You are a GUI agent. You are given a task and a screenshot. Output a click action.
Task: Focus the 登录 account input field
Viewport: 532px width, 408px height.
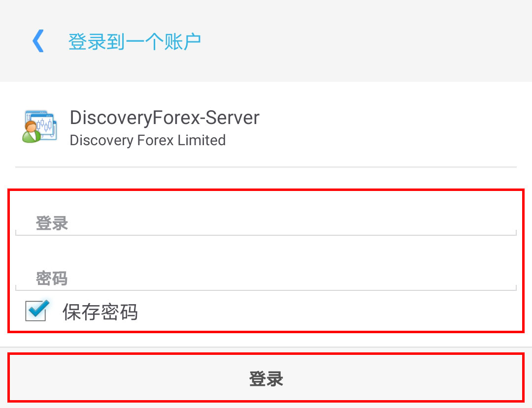266,223
